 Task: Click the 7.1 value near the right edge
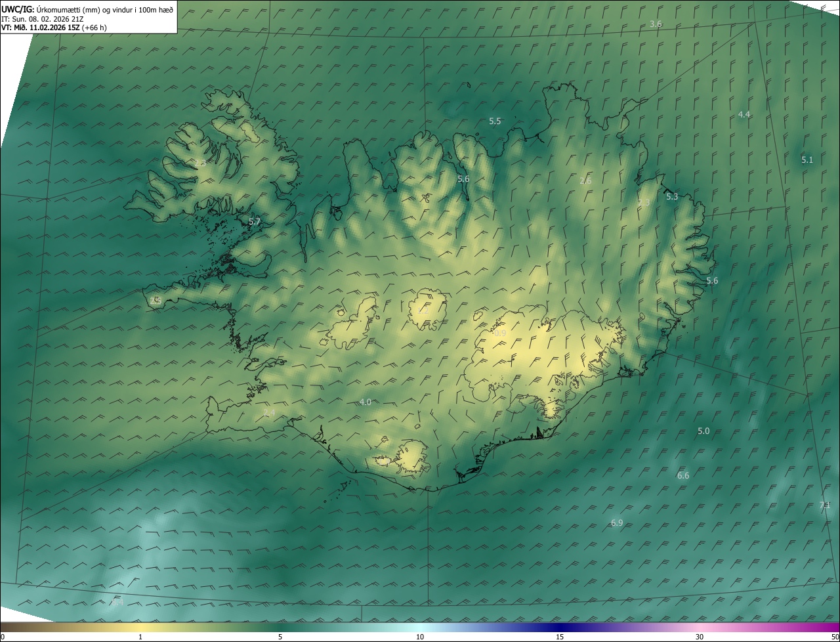[825, 505]
